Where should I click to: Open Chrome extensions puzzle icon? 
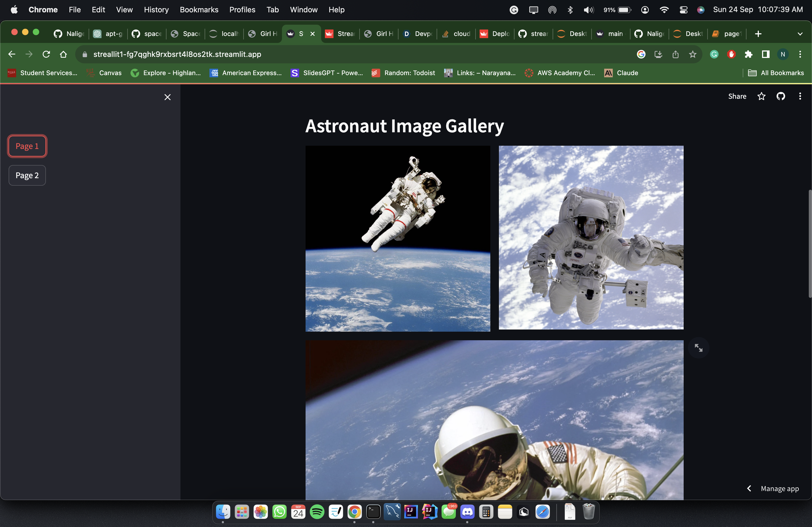coord(748,54)
